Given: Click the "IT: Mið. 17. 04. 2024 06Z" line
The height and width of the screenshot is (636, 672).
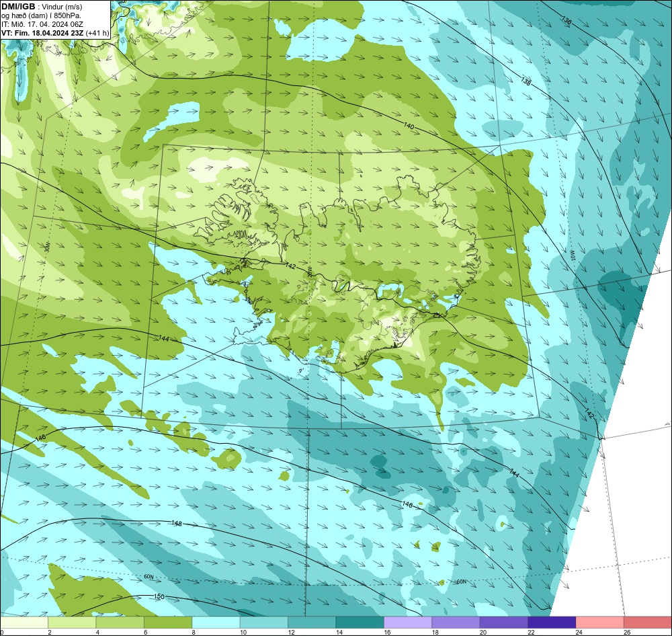Looking at the screenshot, I should (x=42, y=24).
